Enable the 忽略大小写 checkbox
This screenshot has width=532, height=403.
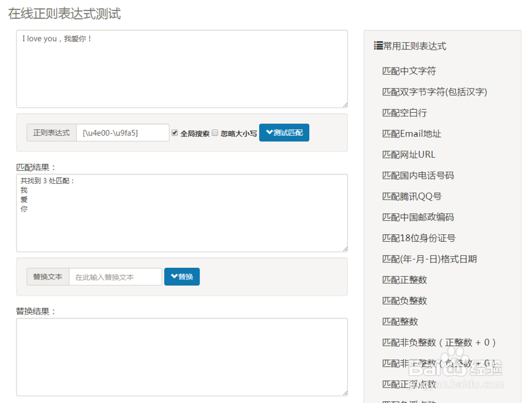[x=215, y=133]
